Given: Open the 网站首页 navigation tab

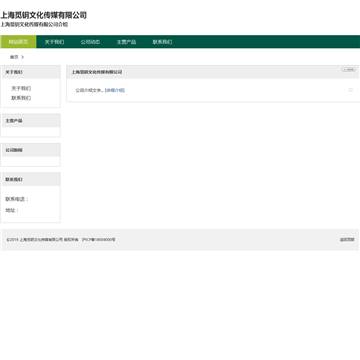Looking at the screenshot, I should pyautogui.click(x=18, y=42).
